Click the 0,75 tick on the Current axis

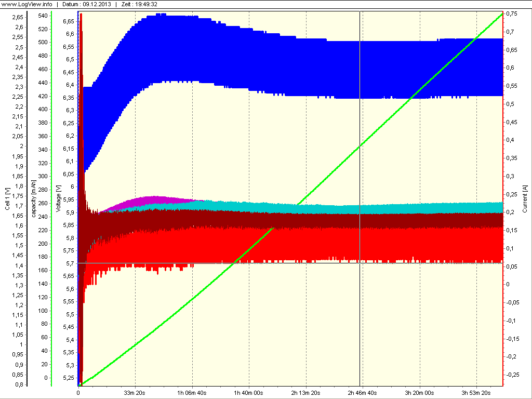512,14
